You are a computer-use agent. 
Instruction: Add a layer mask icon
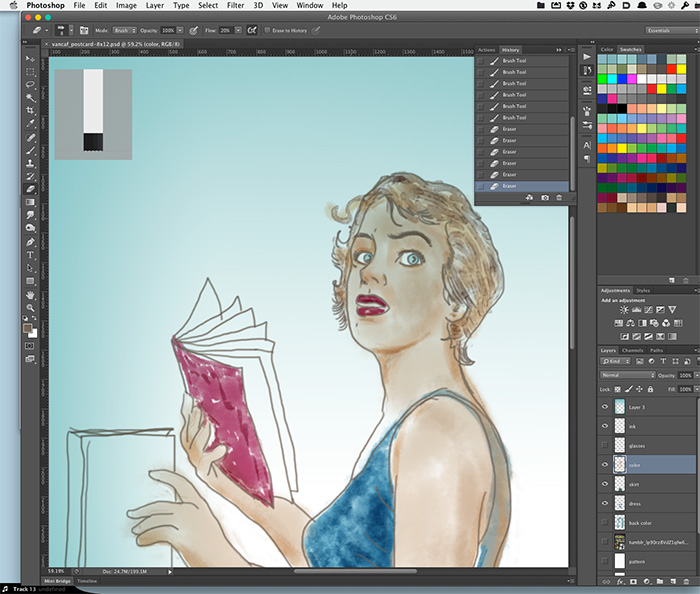[633, 582]
